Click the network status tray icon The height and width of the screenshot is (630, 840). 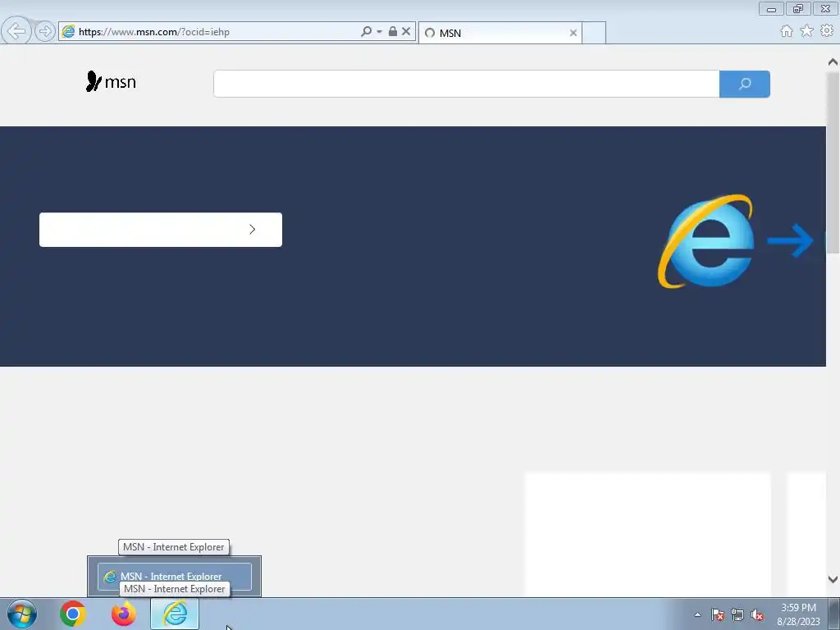point(737,614)
